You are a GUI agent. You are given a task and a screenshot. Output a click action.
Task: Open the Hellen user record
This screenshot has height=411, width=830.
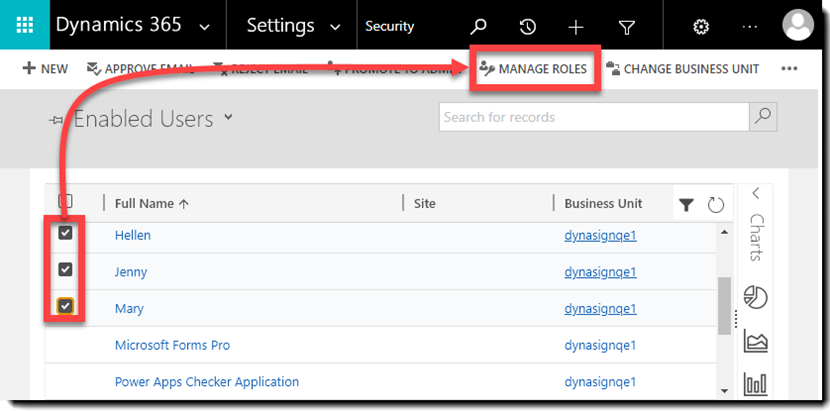point(133,235)
